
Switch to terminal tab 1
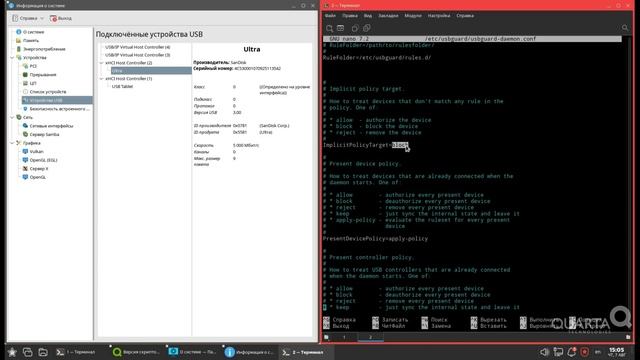point(344,337)
